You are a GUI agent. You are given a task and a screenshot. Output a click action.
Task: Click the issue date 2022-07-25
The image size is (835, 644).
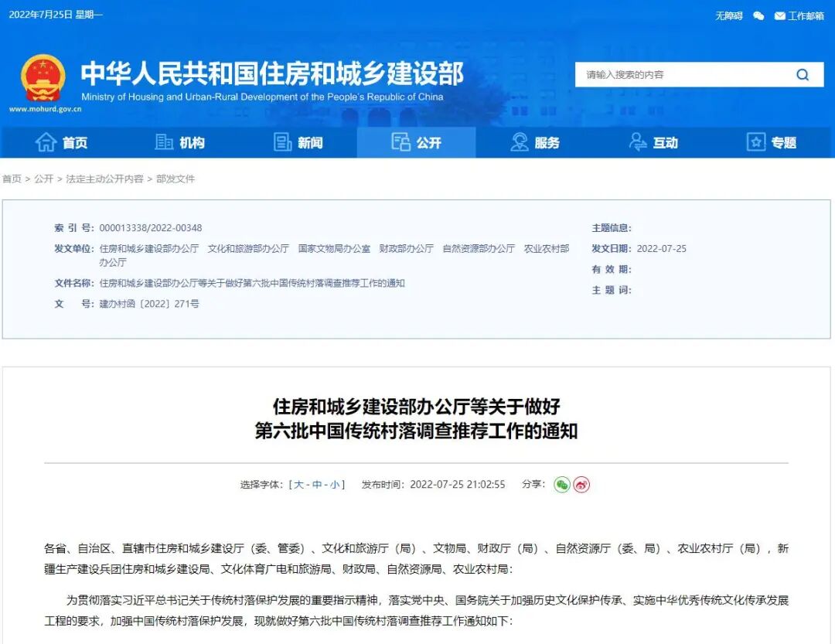pos(661,249)
